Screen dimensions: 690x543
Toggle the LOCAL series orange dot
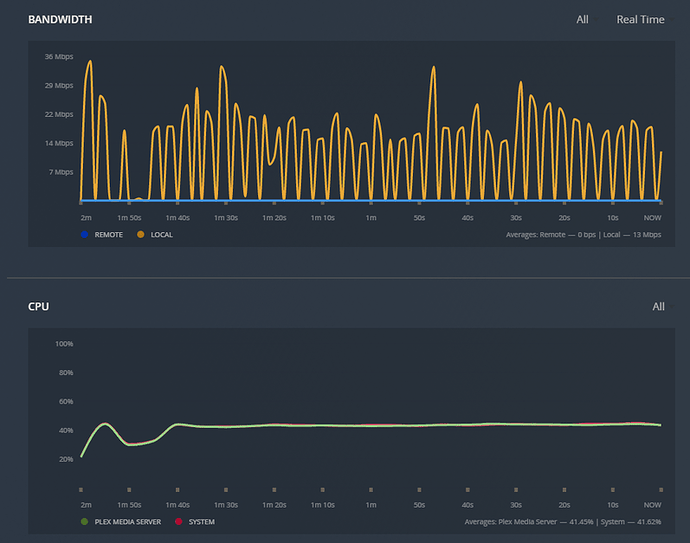tap(141, 235)
